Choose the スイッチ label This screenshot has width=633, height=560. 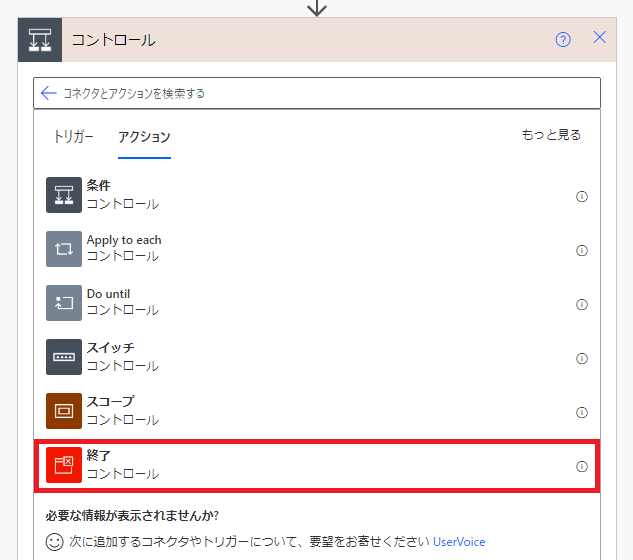point(110,348)
